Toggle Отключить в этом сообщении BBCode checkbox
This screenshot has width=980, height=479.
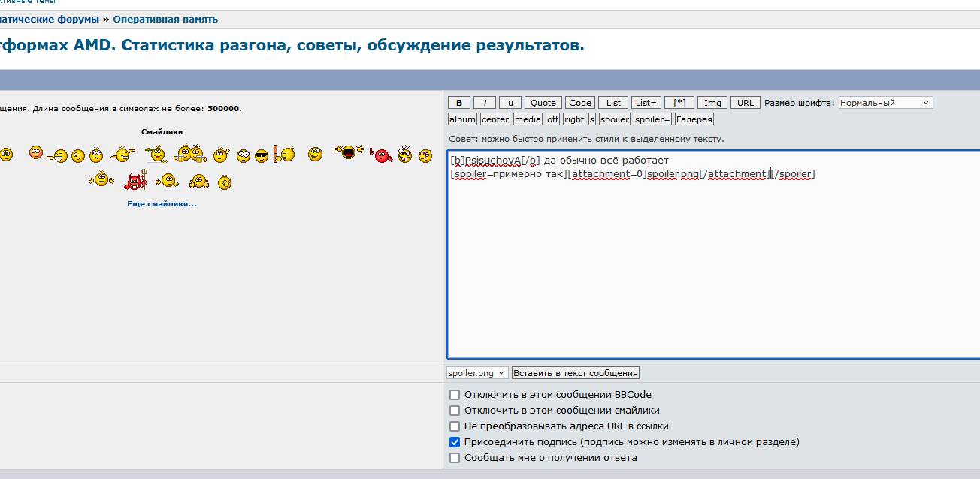pyautogui.click(x=454, y=395)
